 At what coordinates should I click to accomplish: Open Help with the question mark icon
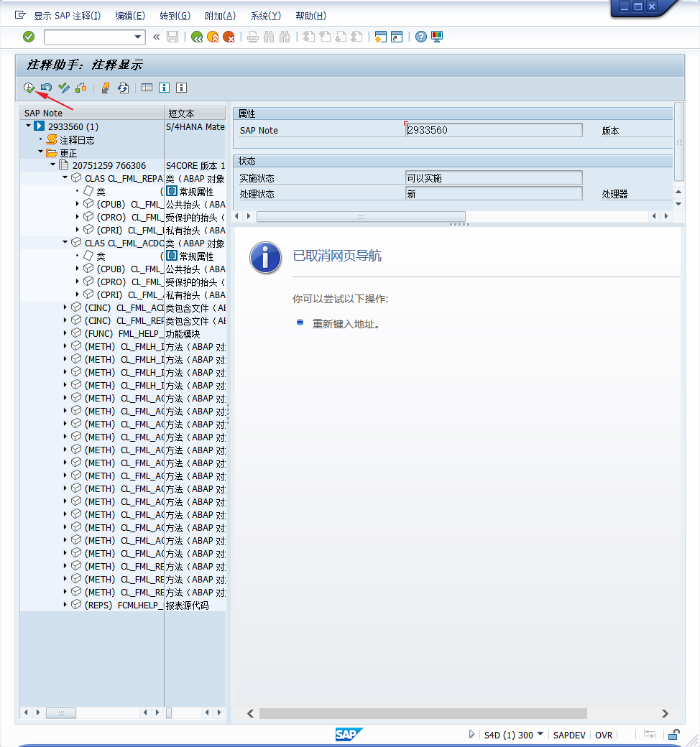tap(421, 37)
